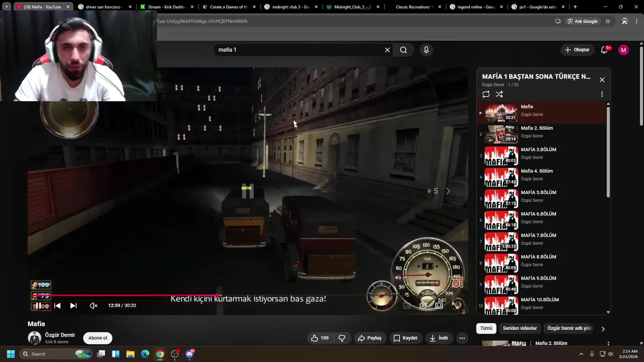The height and width of the screenshot is (362, 644).
Task: Open Discord from taskbar
Action: click(x=190, y=354)
